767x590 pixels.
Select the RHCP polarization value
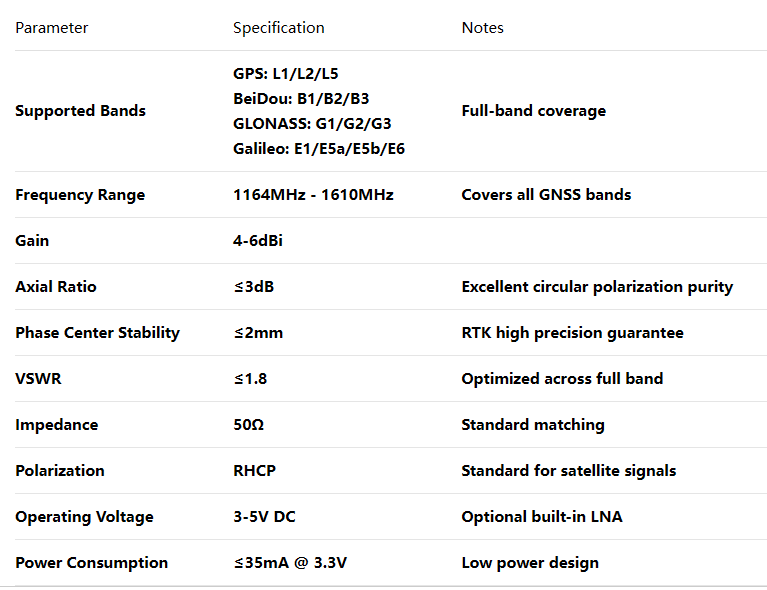click(254, 471)
